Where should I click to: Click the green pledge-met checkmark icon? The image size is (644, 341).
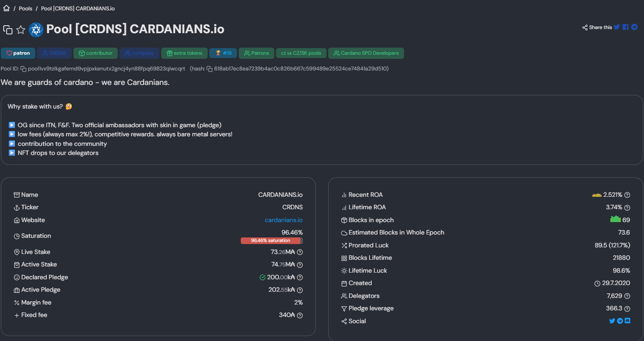pyautogui.click(x=262, y=277)
